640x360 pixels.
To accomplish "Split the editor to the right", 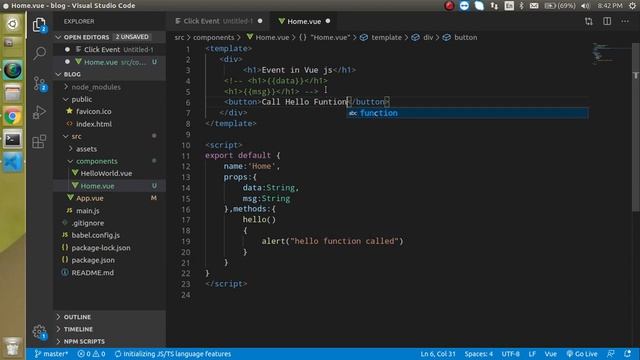I will tap(607, 21).
